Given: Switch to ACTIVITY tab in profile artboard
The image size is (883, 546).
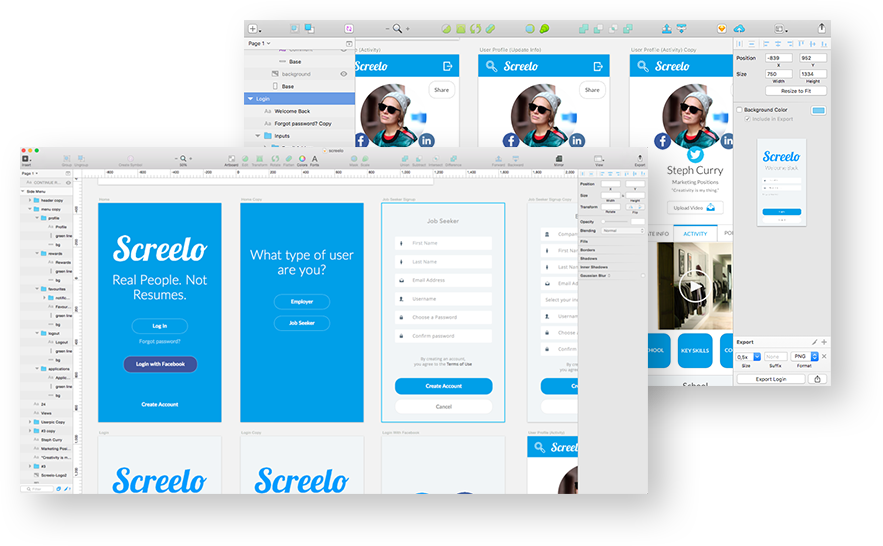Looking at the screenshot, I should pos(695,234).
